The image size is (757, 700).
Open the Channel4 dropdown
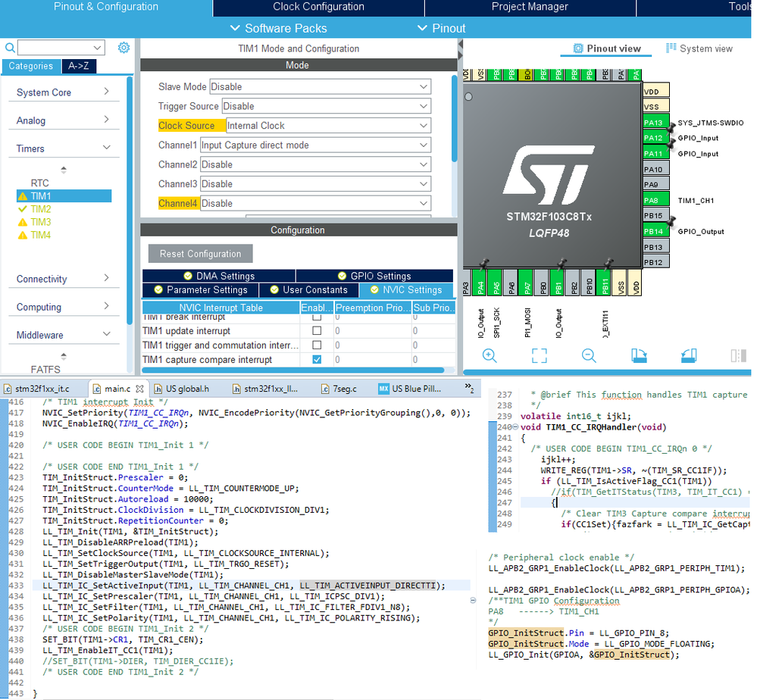[424, 203]
